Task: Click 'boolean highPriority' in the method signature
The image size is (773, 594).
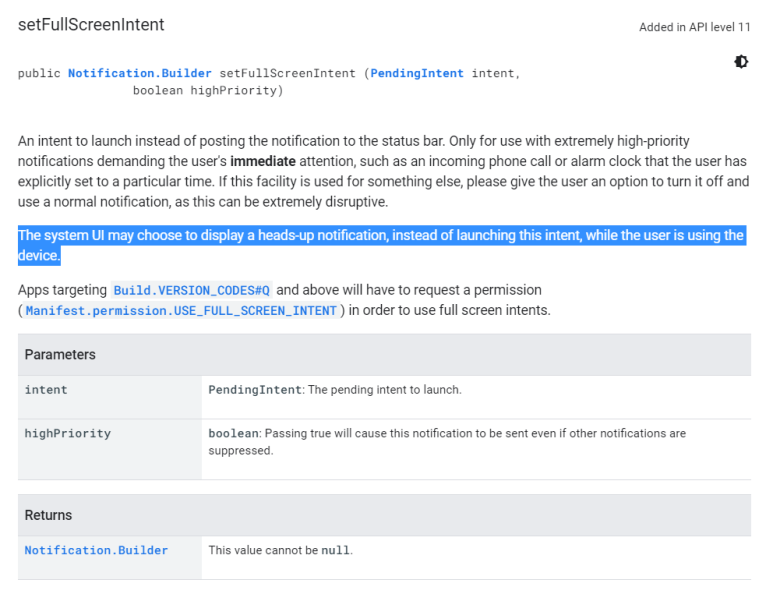Action: (x=208, y=91)
